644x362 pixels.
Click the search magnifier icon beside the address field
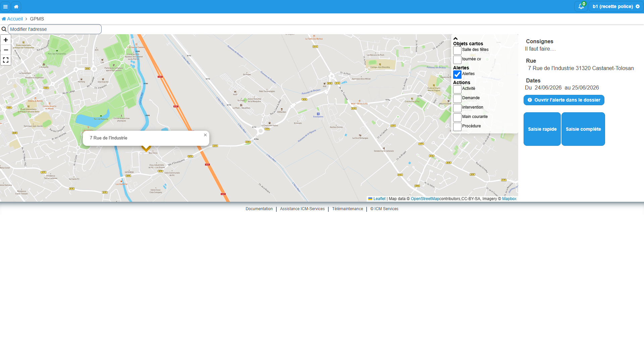(x=4, y=29)
